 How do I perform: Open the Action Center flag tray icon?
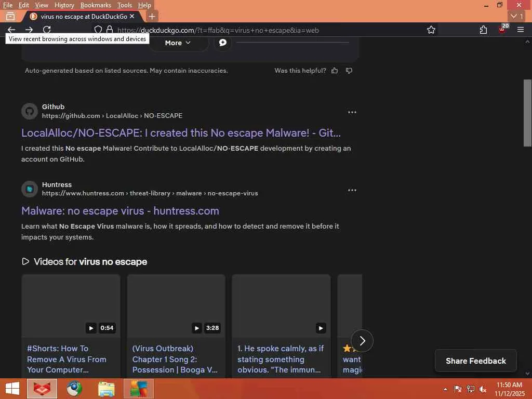[x=458, y=389]
